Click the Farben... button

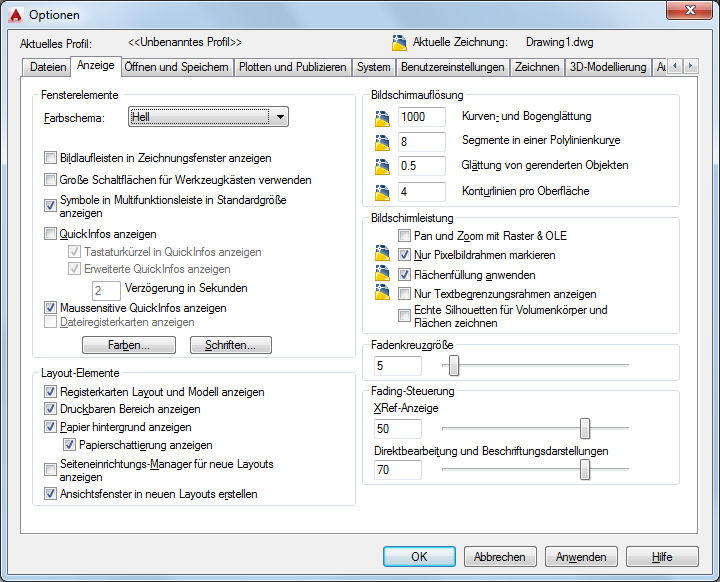coord(129,345)
